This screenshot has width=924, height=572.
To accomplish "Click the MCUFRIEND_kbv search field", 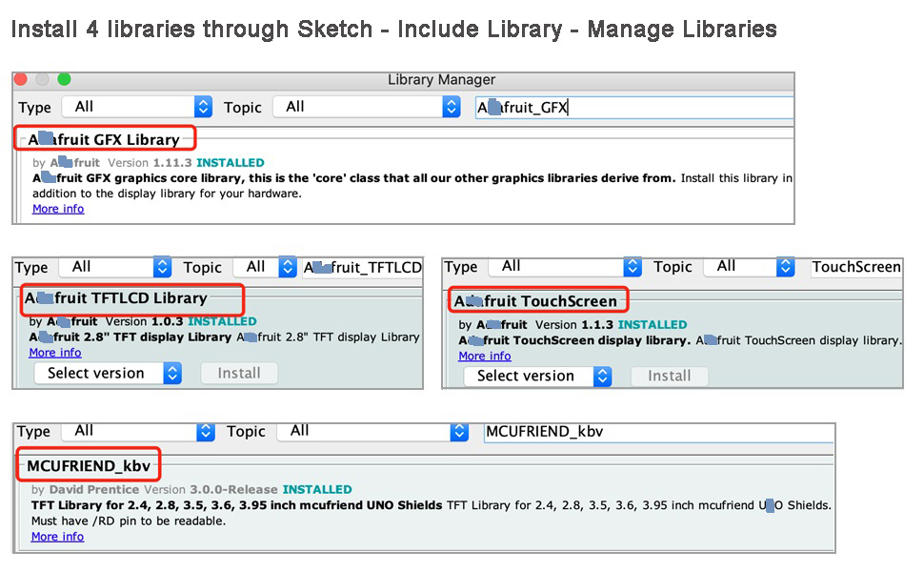I will click(659, 432).
